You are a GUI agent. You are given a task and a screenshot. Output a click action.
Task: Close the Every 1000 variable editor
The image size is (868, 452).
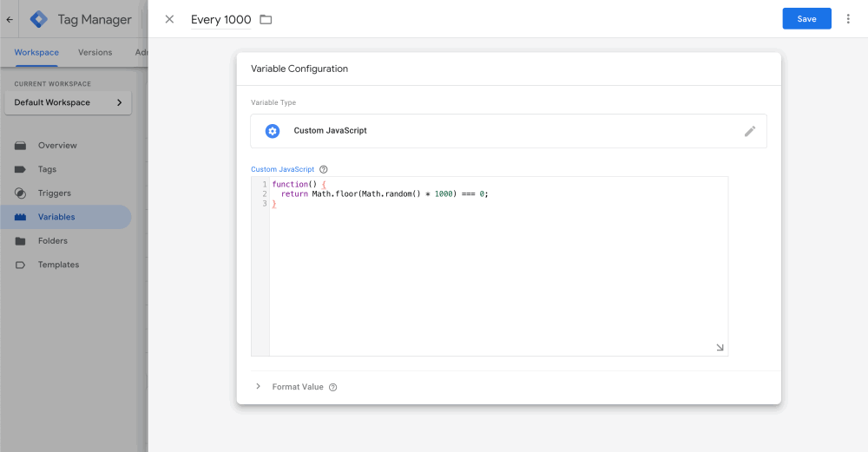(x=169, y=19)
